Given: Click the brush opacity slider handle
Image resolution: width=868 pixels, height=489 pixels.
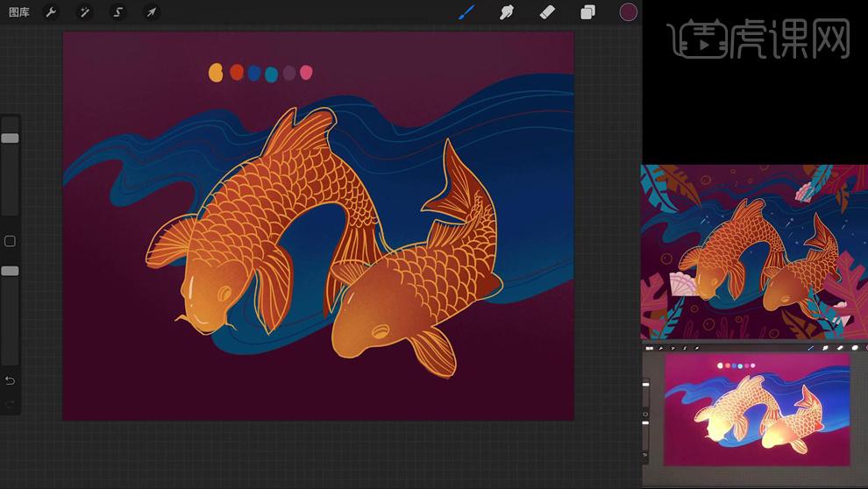Looking at the screenshot, I should [x=10, y=271].
